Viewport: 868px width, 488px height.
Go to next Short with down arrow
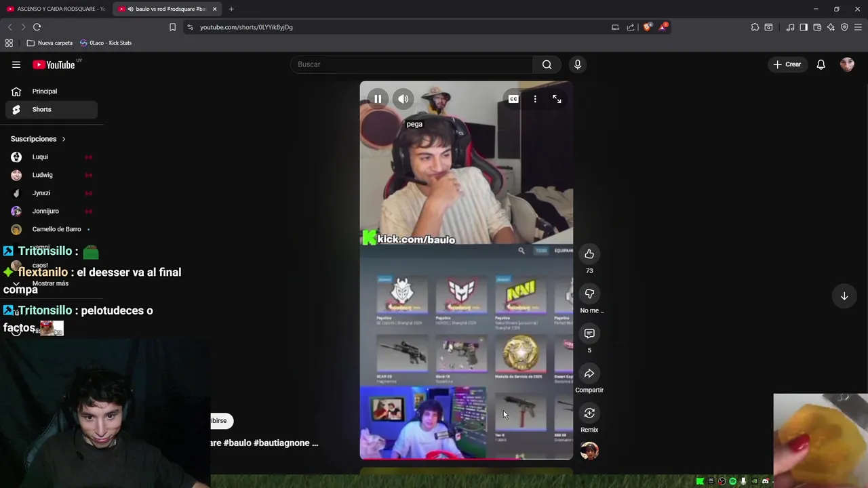click(x=844, y=296)
